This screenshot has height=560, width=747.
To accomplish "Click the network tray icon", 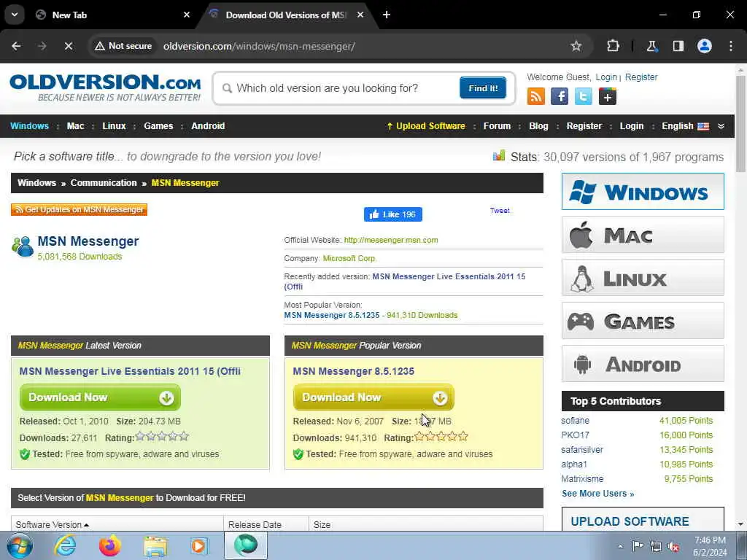I will tap(656, 546).
